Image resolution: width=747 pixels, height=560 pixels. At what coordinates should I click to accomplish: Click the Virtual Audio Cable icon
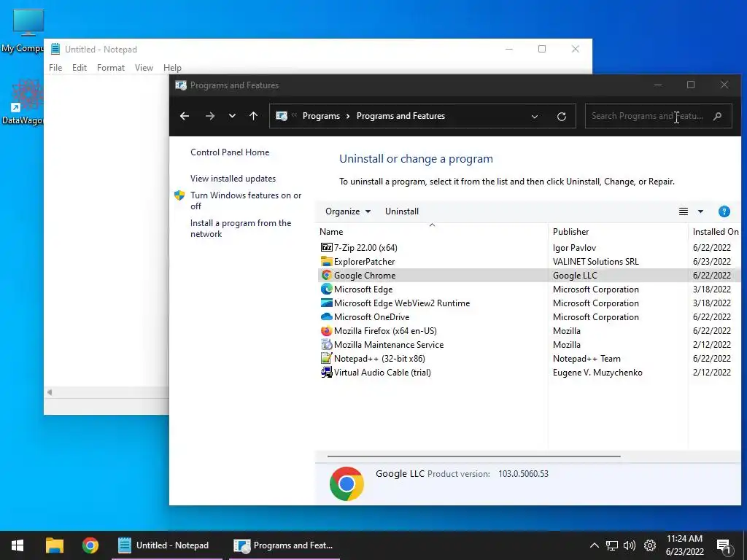tap(326, 372)
